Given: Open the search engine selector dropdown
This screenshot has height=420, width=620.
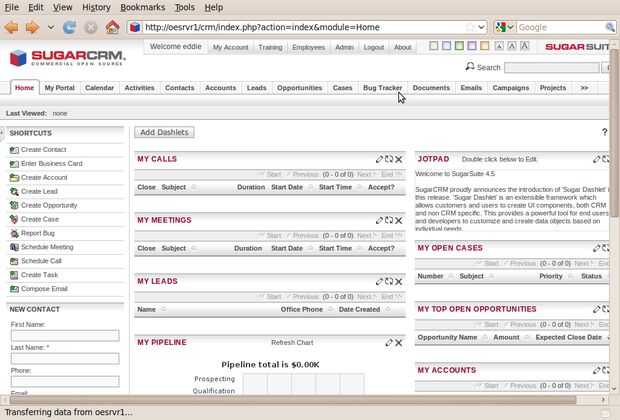Looking at the screenshot, I should click(x=505, y=27).
